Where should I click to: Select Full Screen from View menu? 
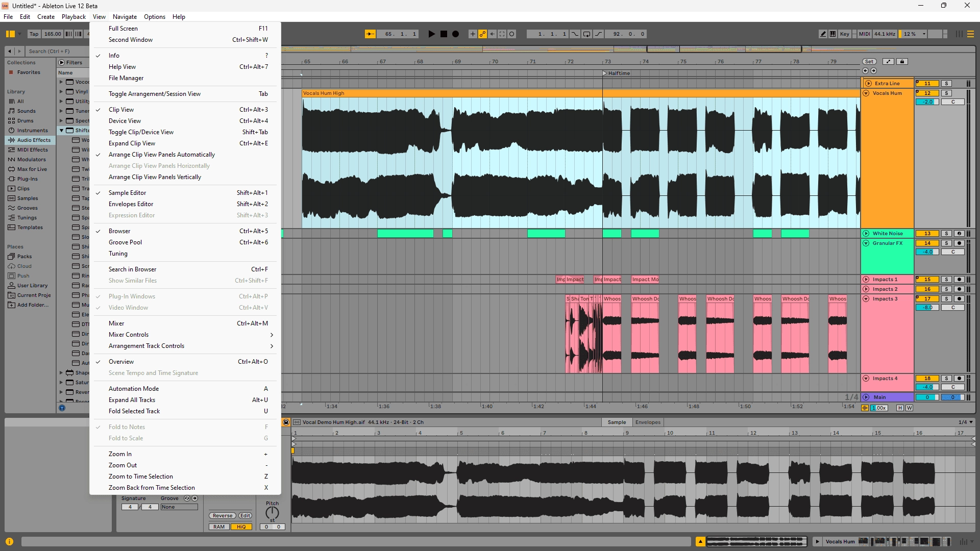(184, 29)
